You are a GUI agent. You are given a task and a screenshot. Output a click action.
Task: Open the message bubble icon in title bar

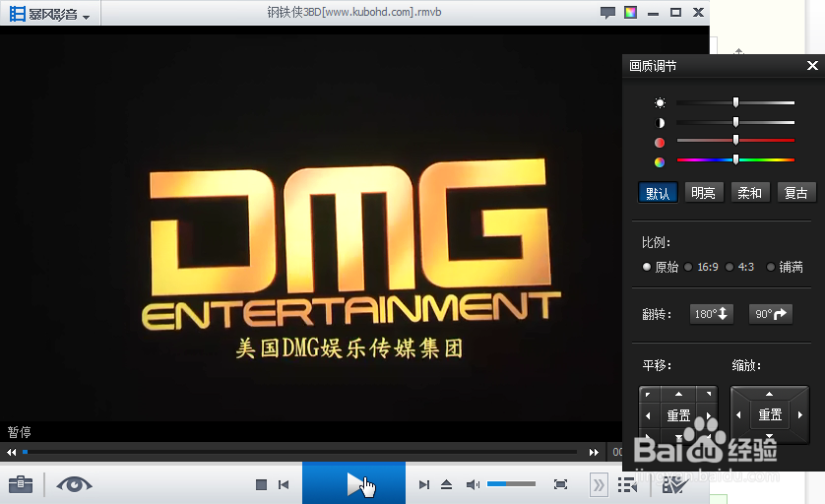pos(607,13)
